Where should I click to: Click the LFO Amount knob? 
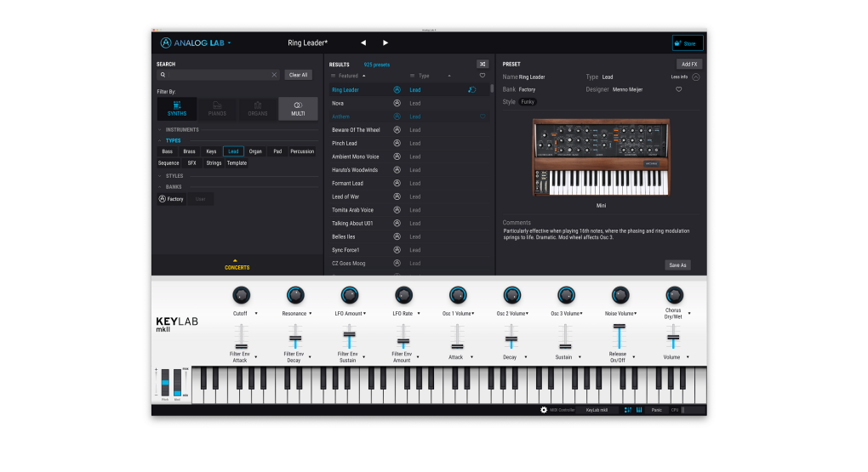(349, 295)
